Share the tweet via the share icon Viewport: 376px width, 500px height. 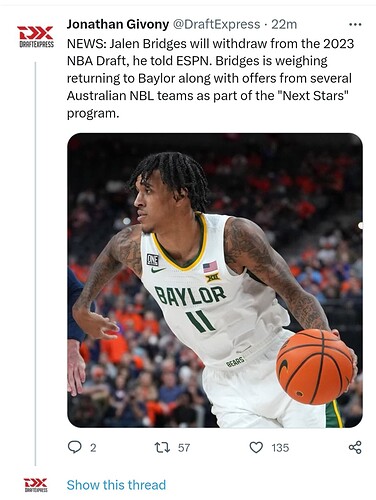[x=355, y=447]
